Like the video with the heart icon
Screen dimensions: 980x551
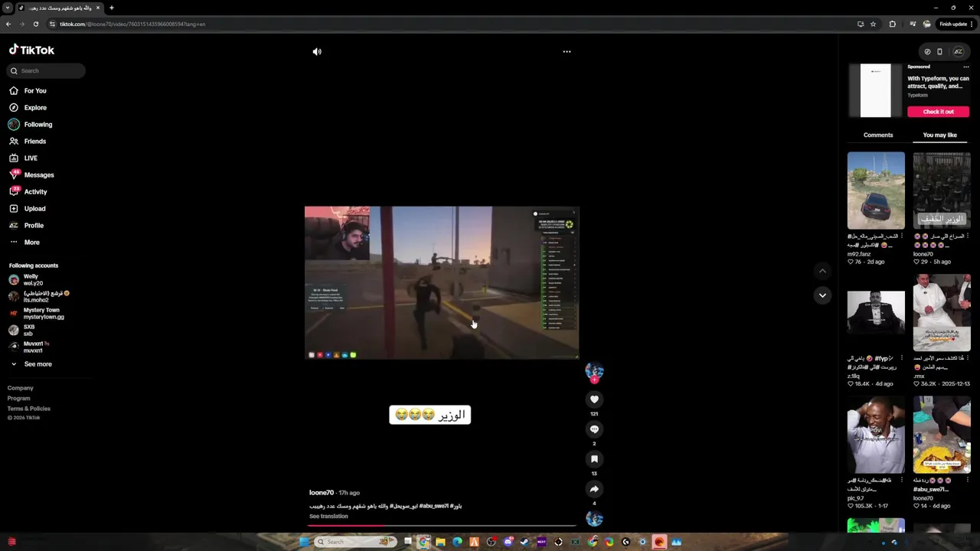point(594,399)
